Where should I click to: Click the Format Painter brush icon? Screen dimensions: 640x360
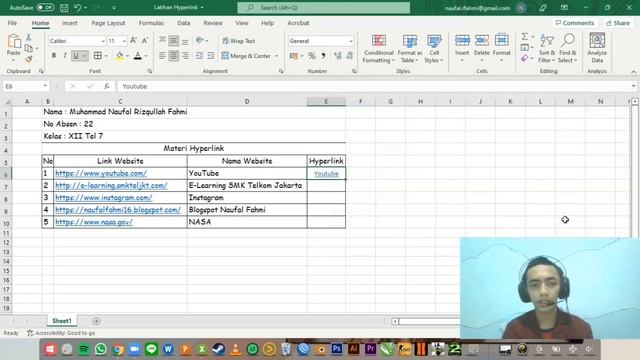[29, 59]
